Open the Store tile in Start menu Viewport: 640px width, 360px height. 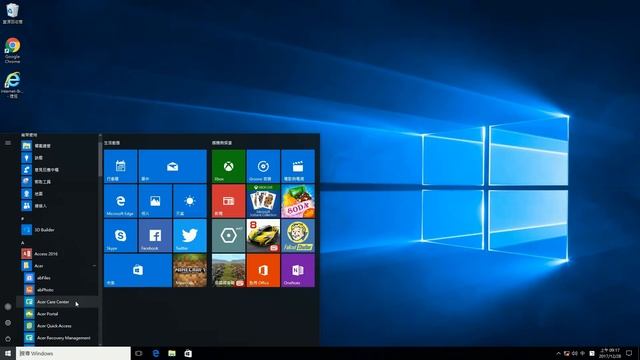pyautogui.click(x=138, y=270)
